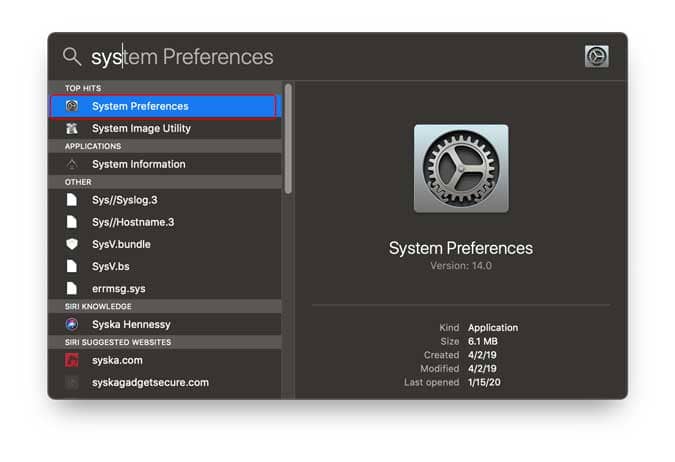This screenshot has height=462, width=675.
Task: Select the System Information application result
Action: click(165, 164)
